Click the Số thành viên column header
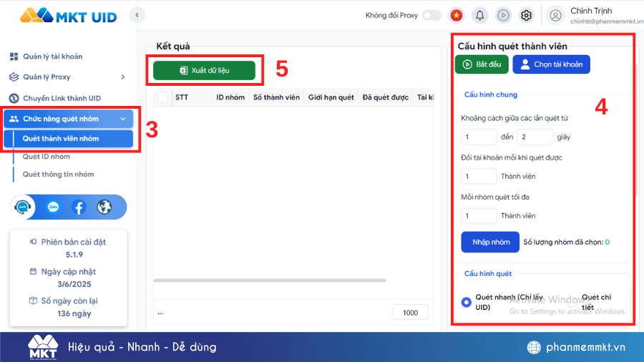 pyautogui.click(x=276, y=97)
